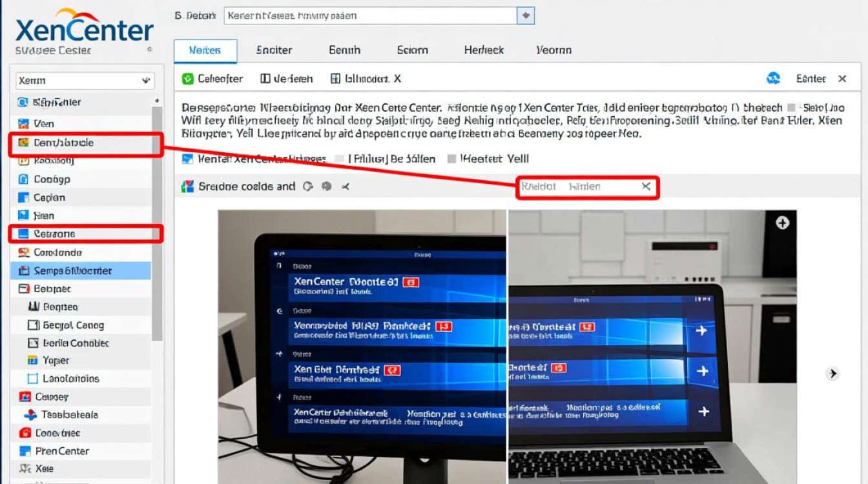The height and width of the screenshot is (484, 868).
Task: Toggle the Heefett Yelll checkbox
Action: 452,159
